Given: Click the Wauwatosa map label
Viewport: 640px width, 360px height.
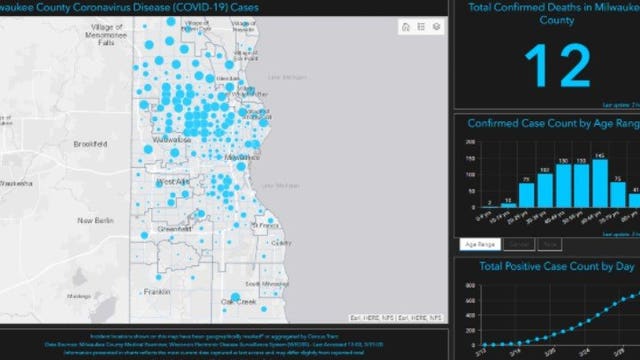Looking at the screenshot, I should pos(171,140).
